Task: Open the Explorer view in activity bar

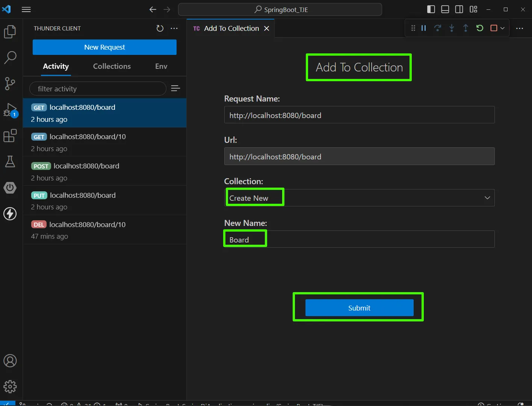Action: point(10,32)
